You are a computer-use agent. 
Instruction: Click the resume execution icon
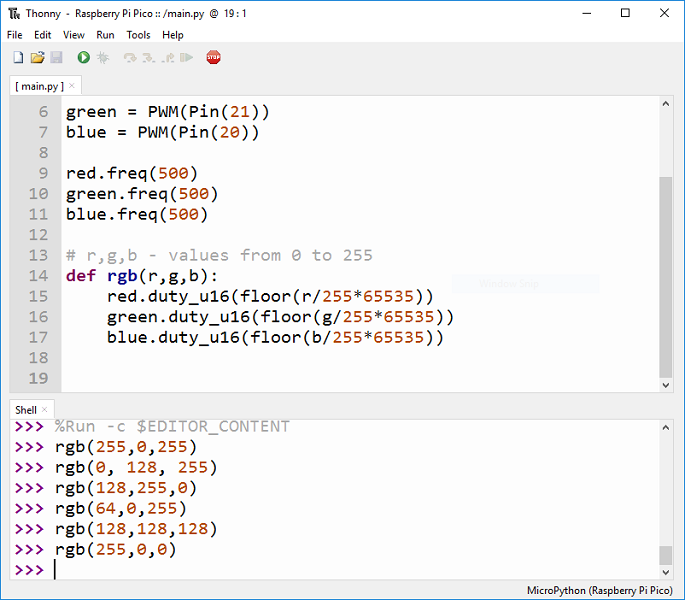click(x=186, y=58)
